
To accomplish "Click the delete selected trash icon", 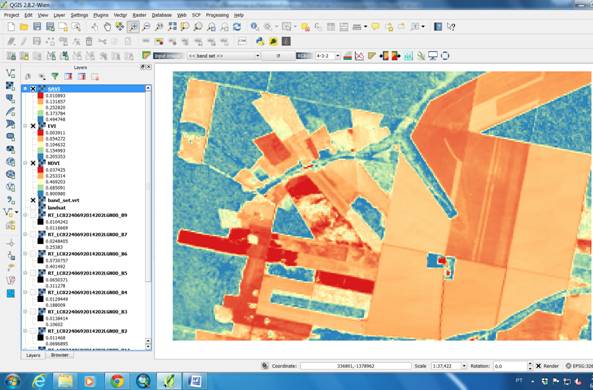I will (89, 42).
